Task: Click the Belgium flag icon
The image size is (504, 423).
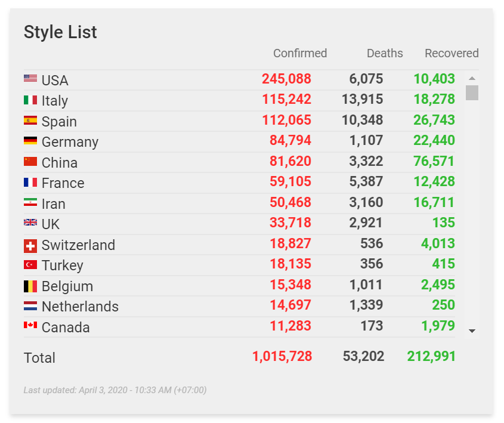Action: 30,286
